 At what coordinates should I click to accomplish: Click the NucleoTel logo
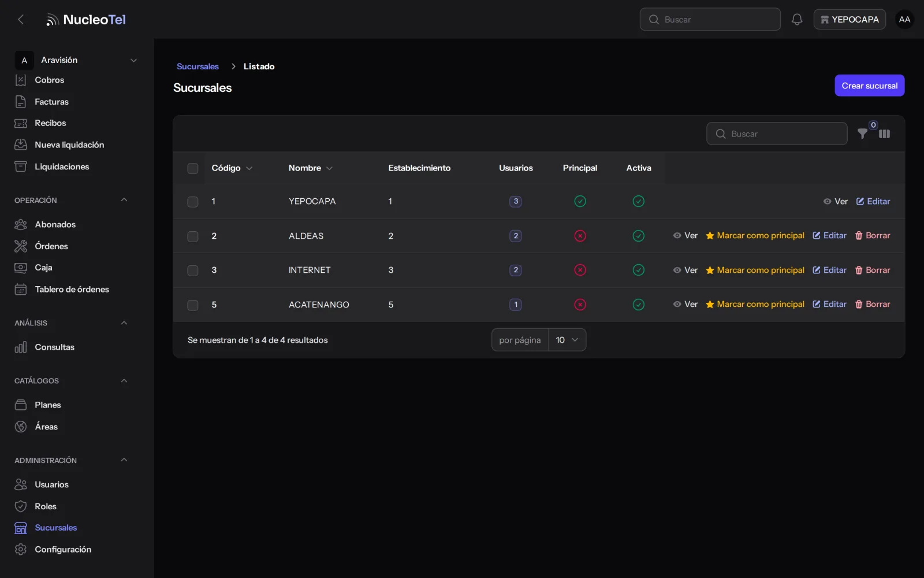point(86,20)
